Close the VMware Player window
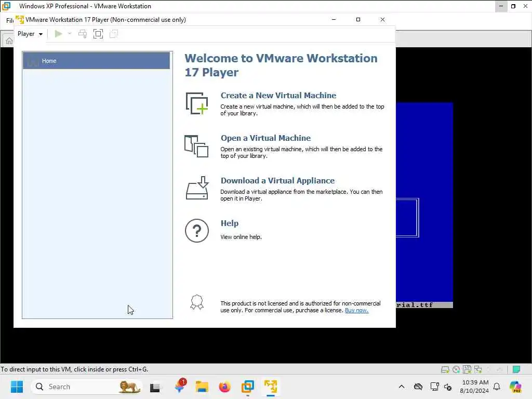Image resolution: width=532 pixels, height=399 pixels. (382, 20)
